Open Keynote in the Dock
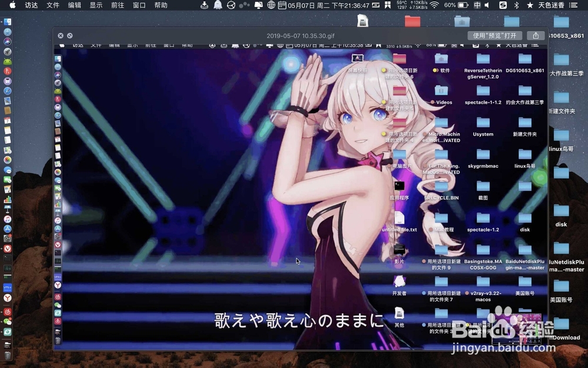 pyautogui.click(x=7, y=209)
